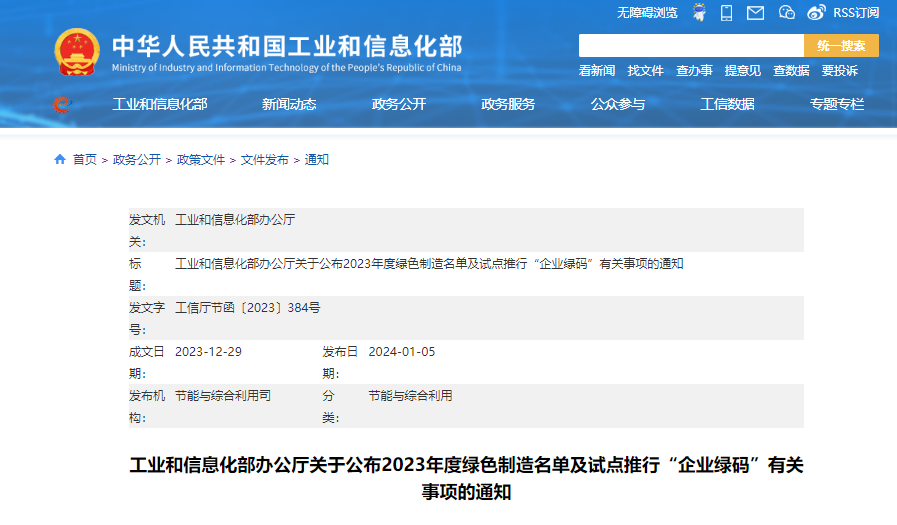Open the 新闻动态 navigation menu
This screenshot has width=897, height=525.
289,104
